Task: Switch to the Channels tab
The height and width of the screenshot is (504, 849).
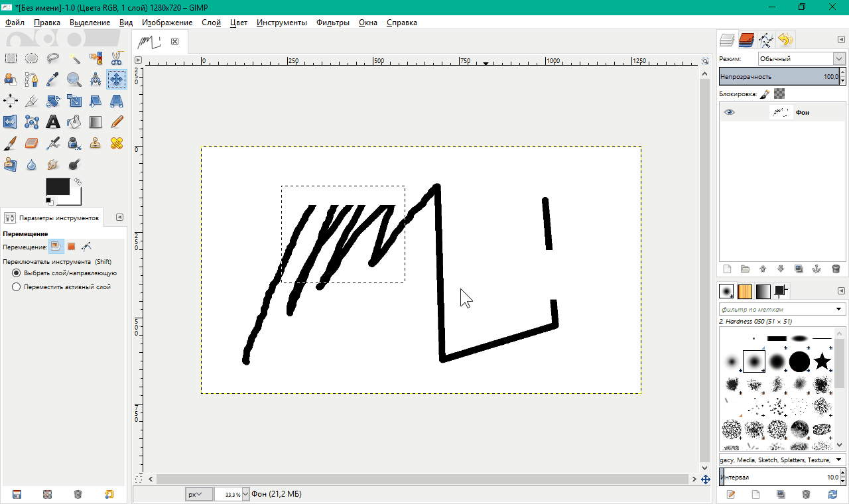Action: coord(747,40)
